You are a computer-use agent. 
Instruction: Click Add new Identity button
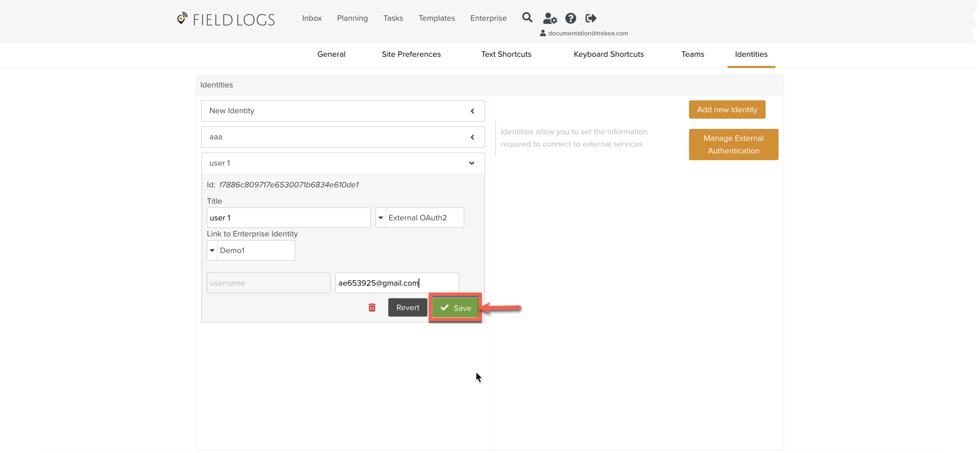726,110
